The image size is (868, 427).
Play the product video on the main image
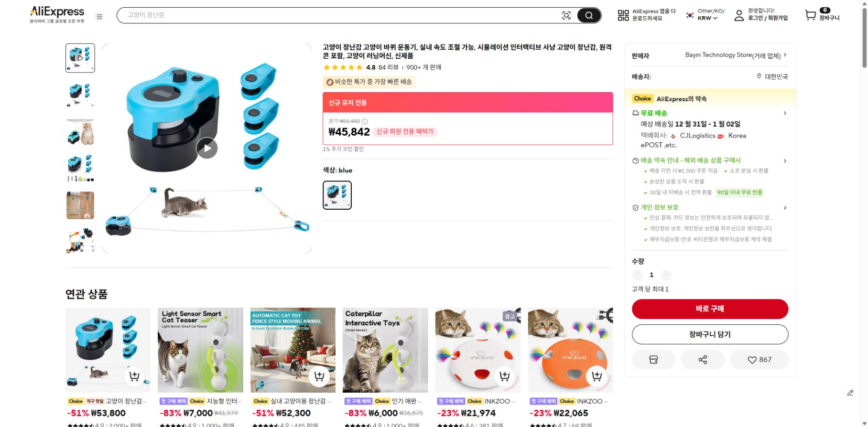coord(207,148)
